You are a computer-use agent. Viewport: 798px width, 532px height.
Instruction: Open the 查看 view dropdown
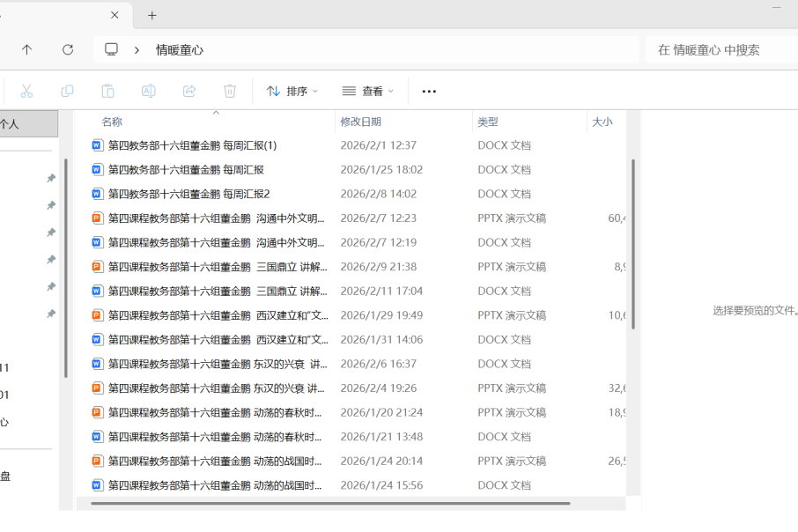click(368, 91)
